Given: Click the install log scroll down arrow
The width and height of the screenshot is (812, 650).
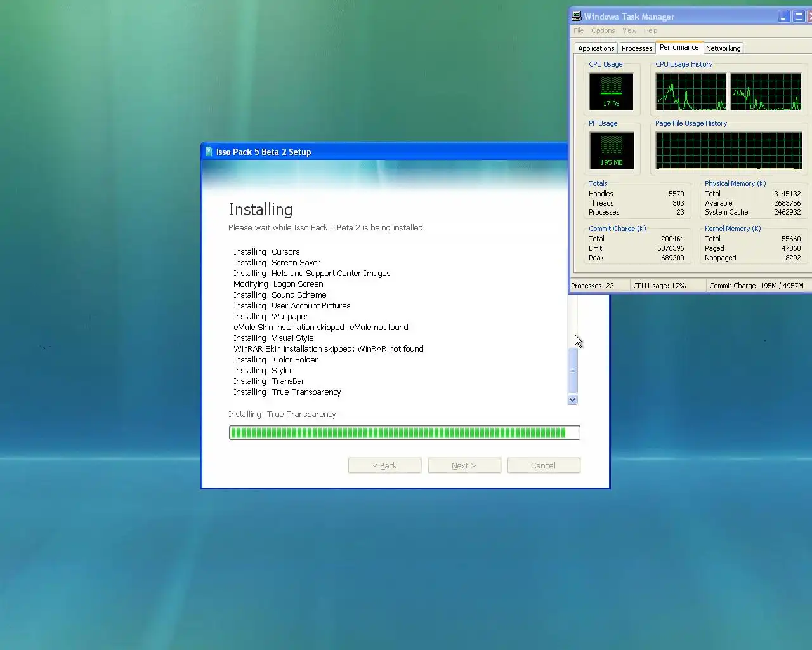Looking at the screenshot, I should pyautogui.click(x=573, y=400).
